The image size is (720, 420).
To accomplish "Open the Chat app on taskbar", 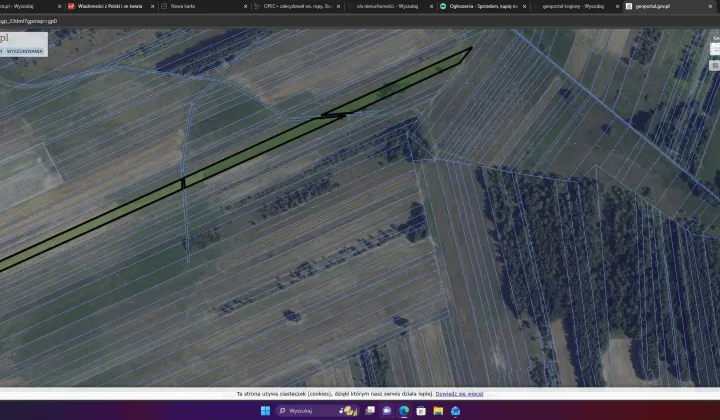I will (x=387, y=410).
